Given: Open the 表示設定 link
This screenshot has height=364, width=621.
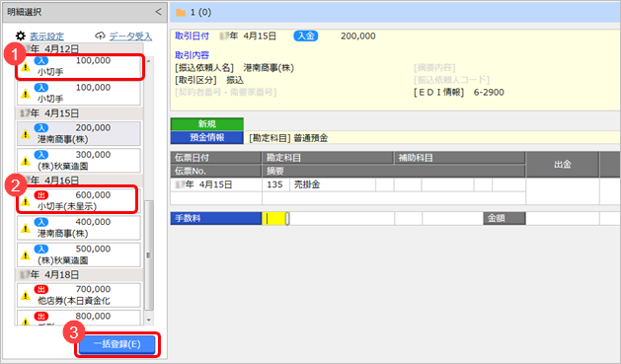Looking at the screenshot, I should [46, 36].
